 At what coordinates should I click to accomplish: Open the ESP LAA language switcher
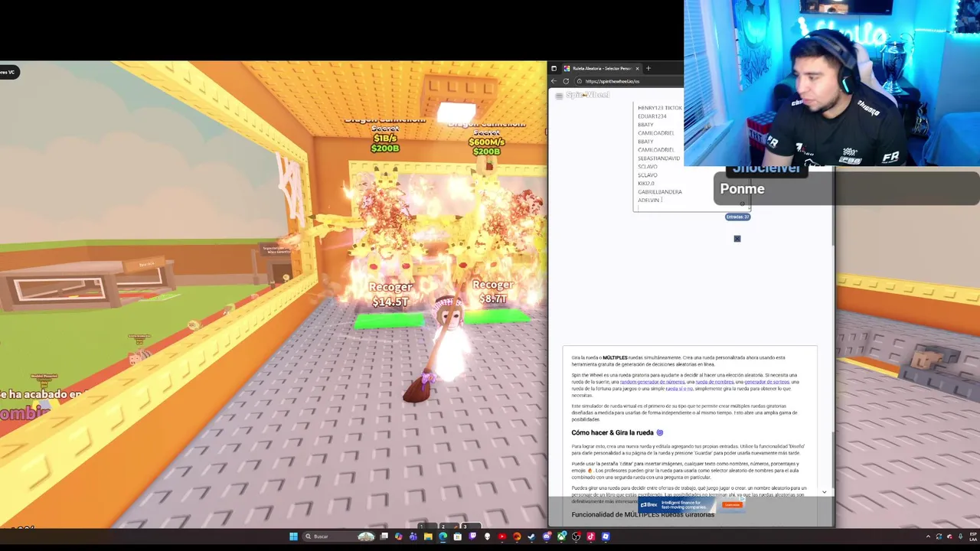point(973,536)
